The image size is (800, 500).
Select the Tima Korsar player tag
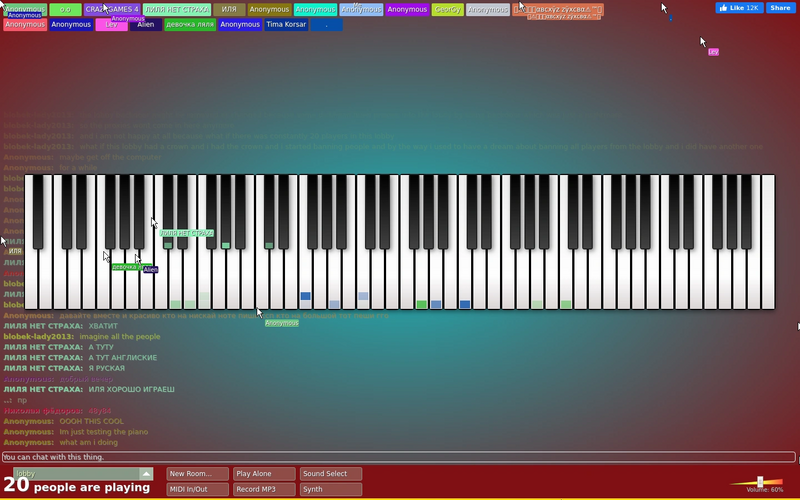pos(286,24)
